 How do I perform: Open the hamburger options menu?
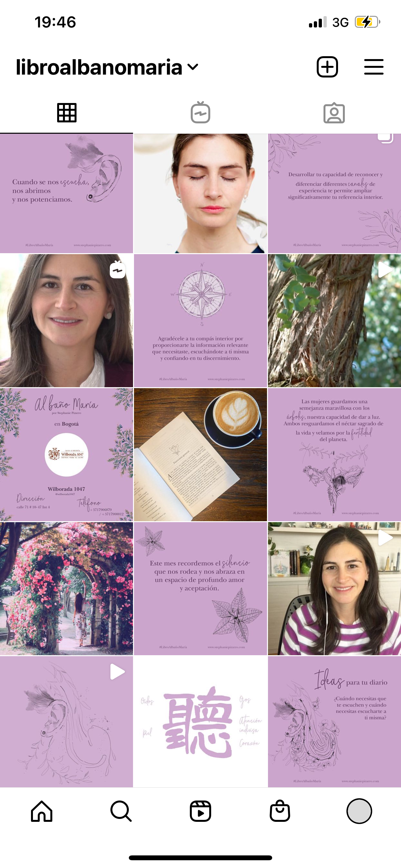(374, 67)
